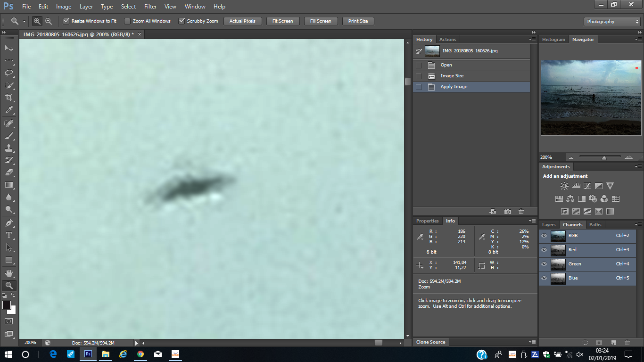644x362 pixels.
Task: Create new snapshot camera icon in History
Action: coord(507,212)
